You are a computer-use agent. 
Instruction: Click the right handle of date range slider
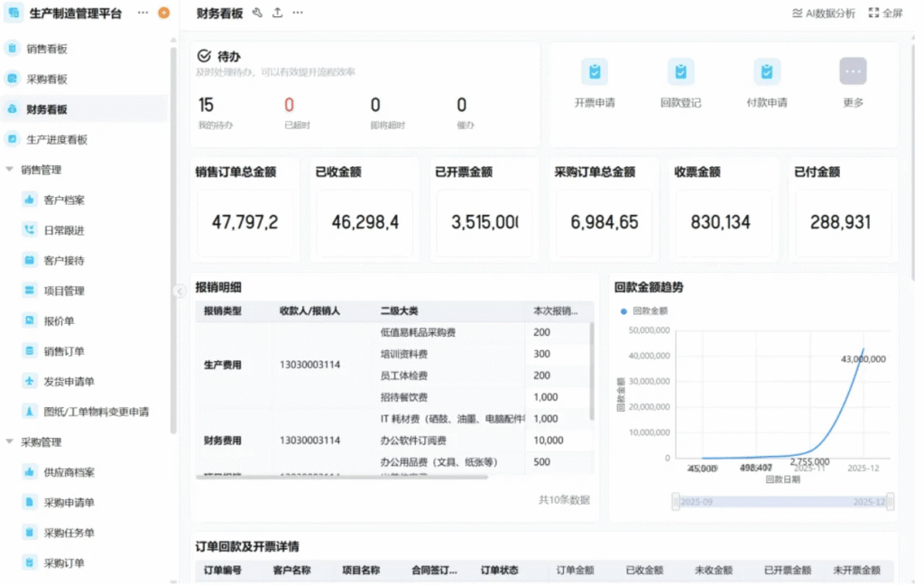pos(890,501)
